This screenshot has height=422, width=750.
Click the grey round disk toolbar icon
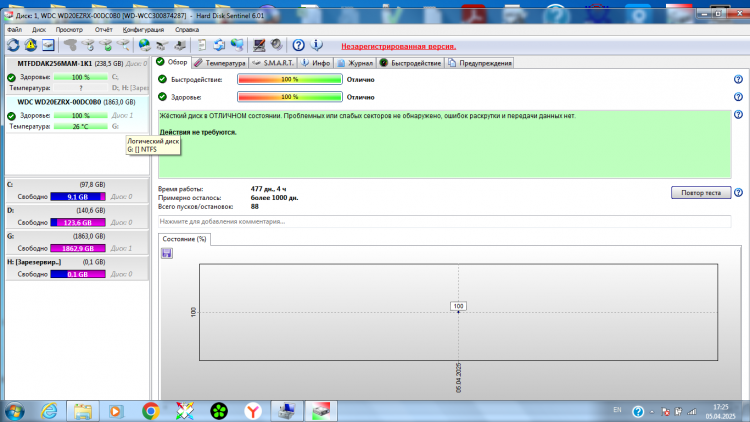pos(276,45)
